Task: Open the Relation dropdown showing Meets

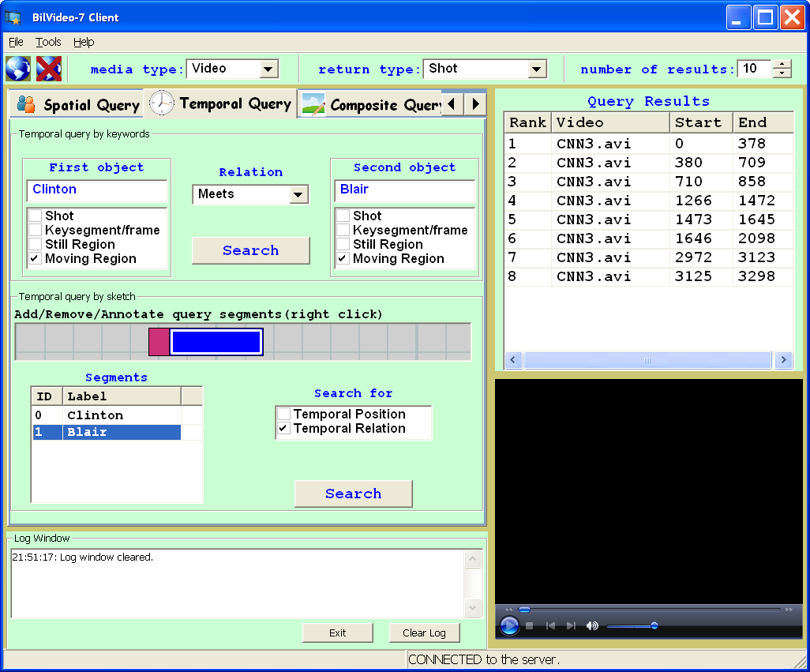Action: 298,194
